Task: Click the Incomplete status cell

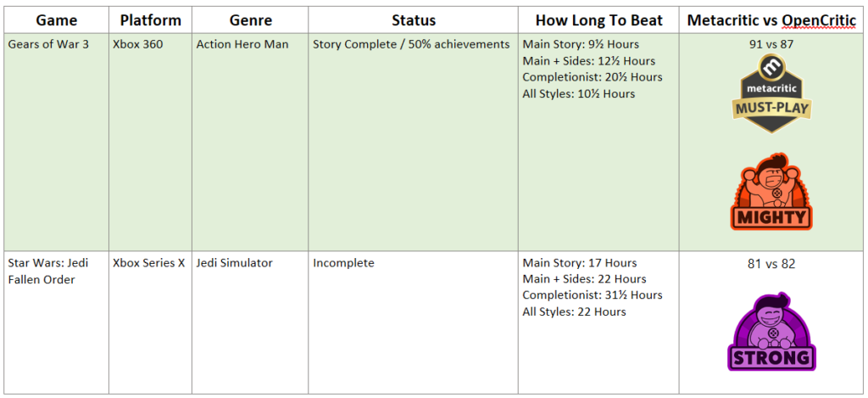Action: [343, 263]
